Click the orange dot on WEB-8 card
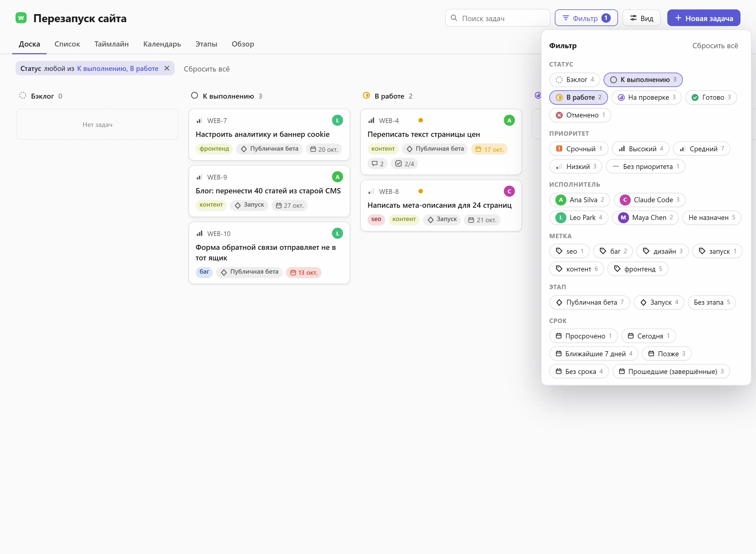The image size is (756, 554). point(421,191)
